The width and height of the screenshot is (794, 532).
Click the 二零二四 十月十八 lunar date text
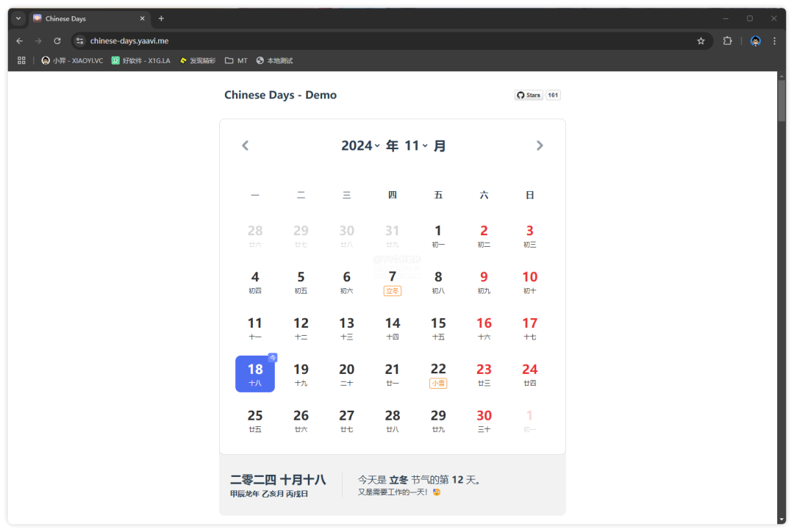(278, 480)
